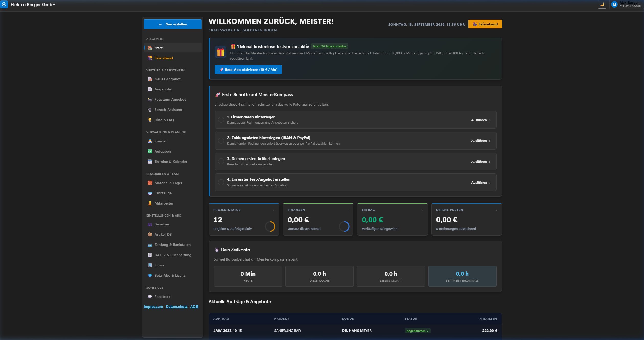644x340 pixels.
Task: Click the blue Finanzen progress ring
Action: point(344,226)
